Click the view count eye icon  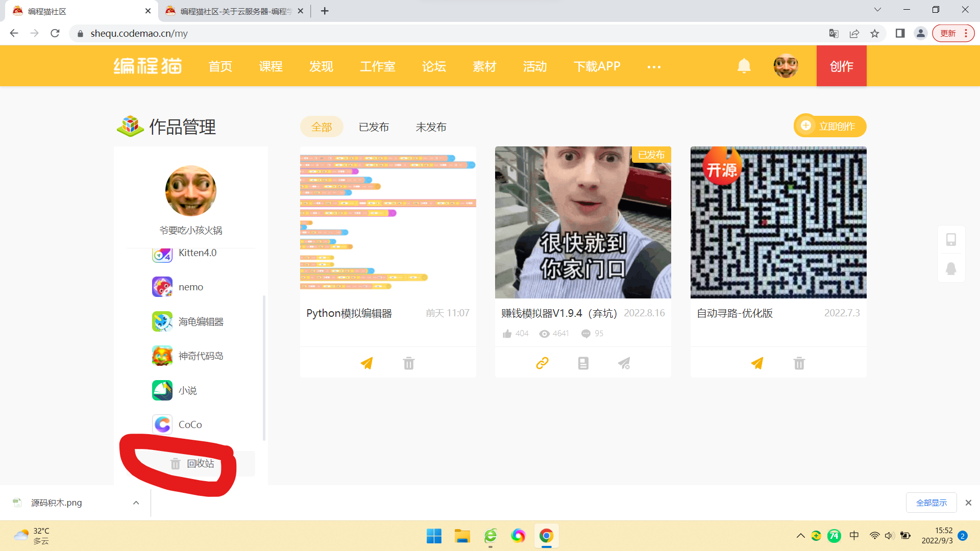point(545,334)
